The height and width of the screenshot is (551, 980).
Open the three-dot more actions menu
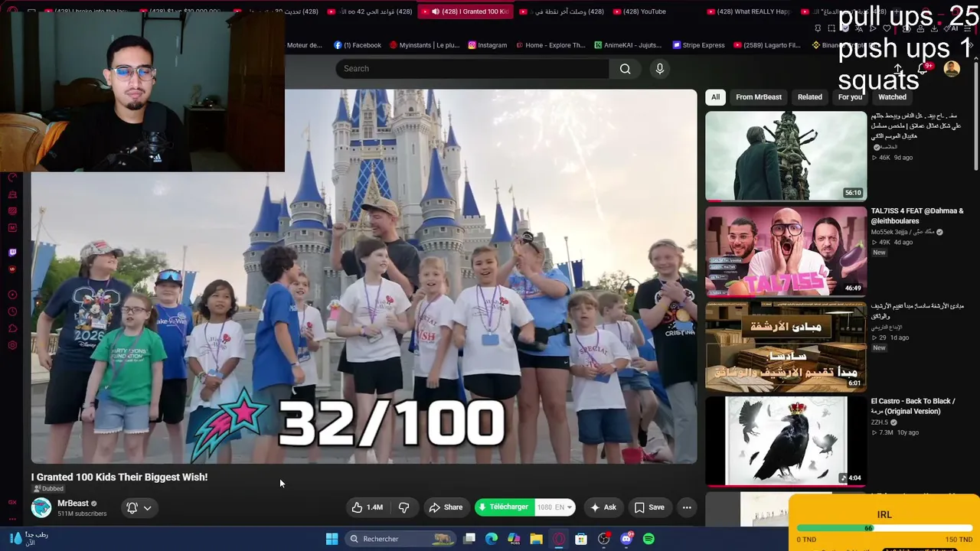click(687, 507)
